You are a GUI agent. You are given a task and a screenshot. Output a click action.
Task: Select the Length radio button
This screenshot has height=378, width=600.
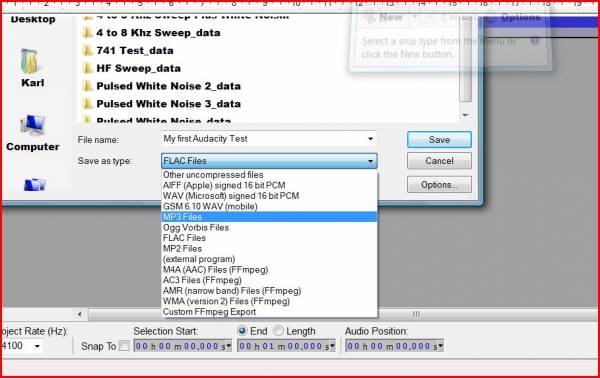278,331
